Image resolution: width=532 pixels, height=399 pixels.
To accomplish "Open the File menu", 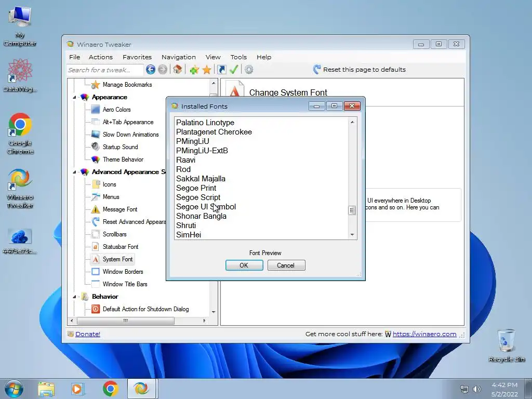I will (x=75, y=57).
